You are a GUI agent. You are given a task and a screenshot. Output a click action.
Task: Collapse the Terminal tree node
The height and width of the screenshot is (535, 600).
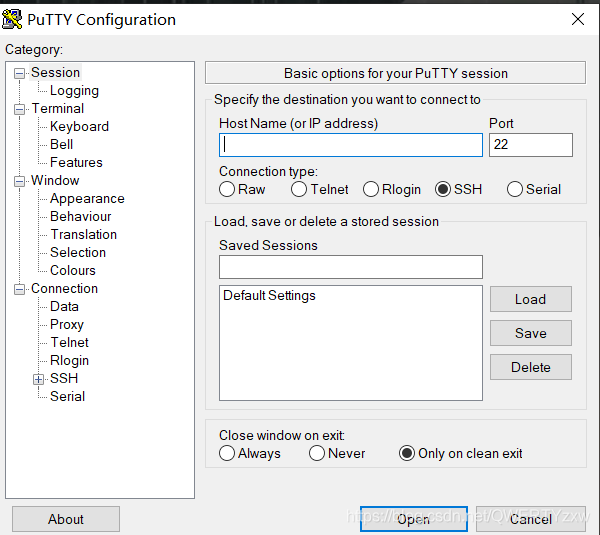tap(19, 109)
